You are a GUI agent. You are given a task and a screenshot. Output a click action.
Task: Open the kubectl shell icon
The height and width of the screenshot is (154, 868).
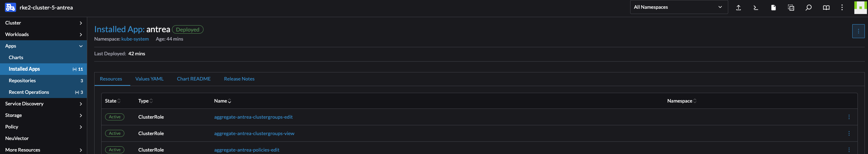coord(756,7)
